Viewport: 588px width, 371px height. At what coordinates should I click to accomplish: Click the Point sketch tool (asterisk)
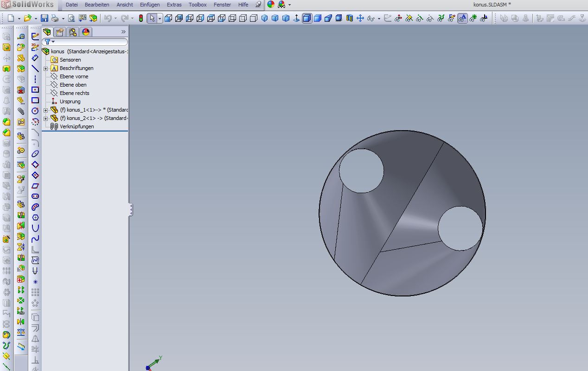(35, 282)
